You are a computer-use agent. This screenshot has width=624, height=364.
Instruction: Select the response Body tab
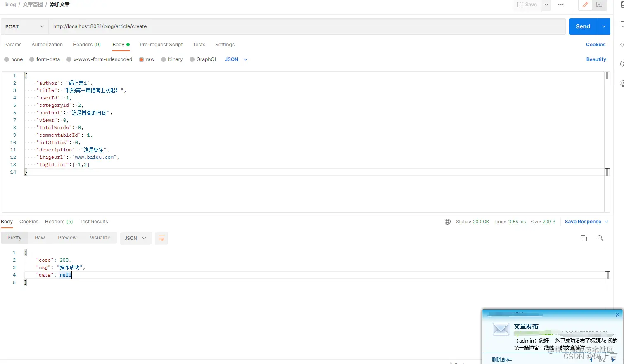pos(7,222)
